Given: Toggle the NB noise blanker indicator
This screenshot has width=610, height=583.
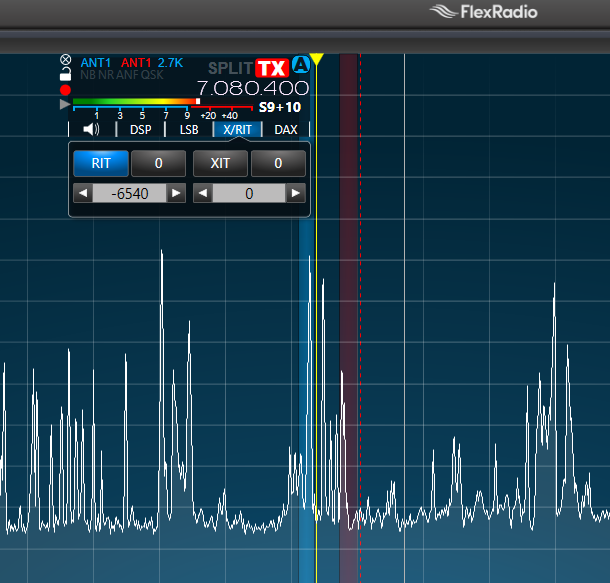Looking at the screenshot, I should 88,75.
